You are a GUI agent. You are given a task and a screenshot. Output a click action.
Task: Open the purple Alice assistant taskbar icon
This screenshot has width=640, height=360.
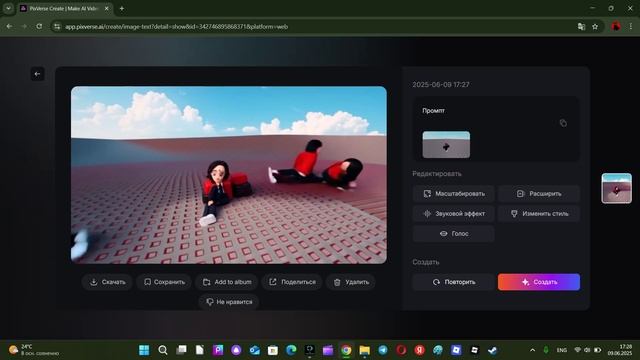pos(236,350)
